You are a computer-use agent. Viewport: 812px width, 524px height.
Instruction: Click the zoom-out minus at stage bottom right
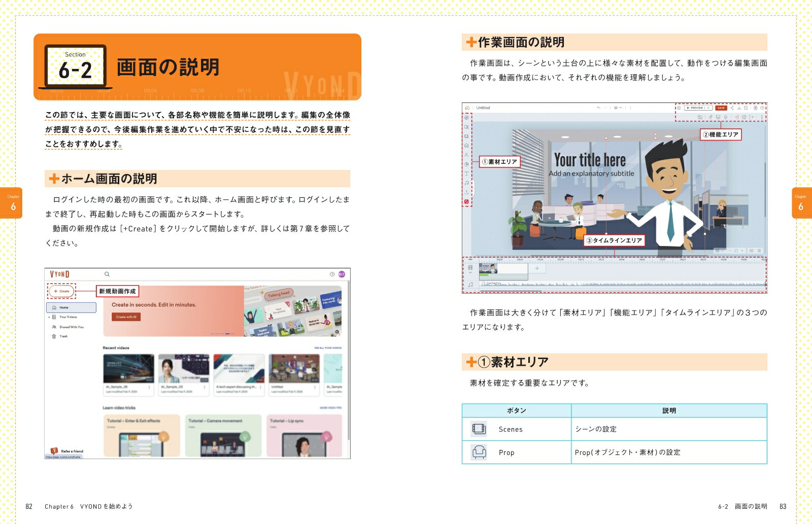730,251
